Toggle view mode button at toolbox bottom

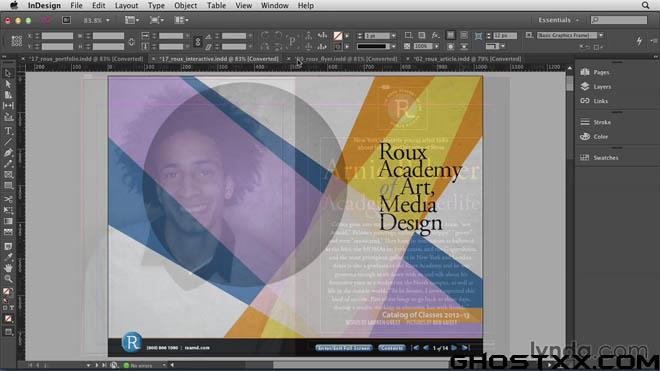[8, 332]
